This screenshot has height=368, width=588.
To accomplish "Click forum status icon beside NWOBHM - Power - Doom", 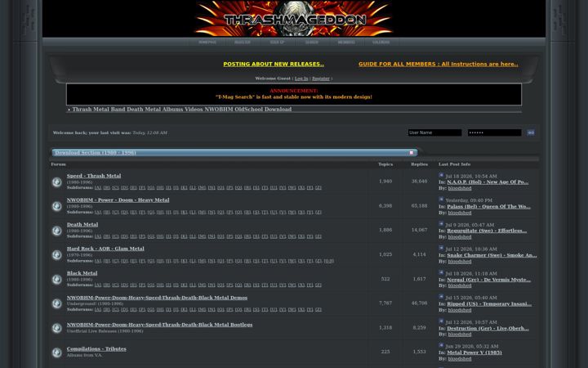I will coord(57,206).
